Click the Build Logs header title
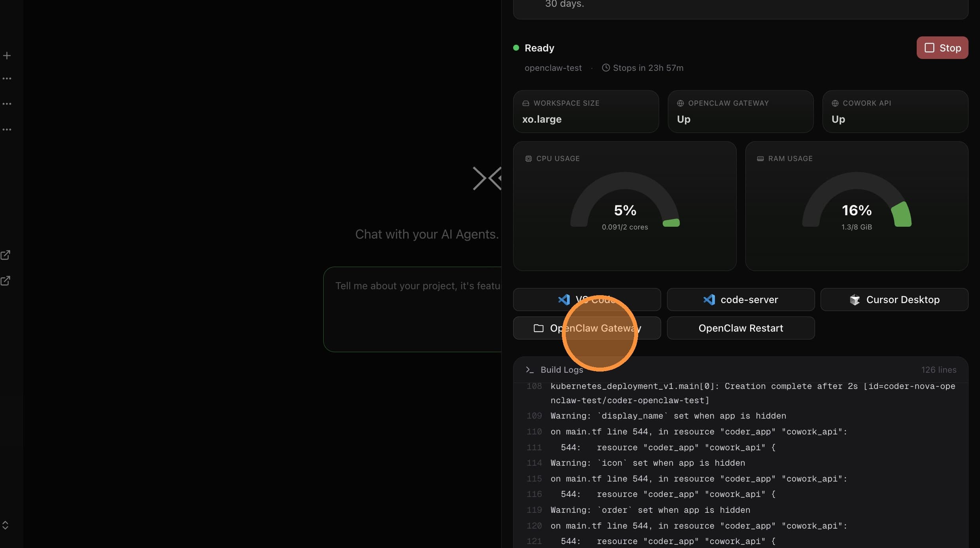 [562, 370]
